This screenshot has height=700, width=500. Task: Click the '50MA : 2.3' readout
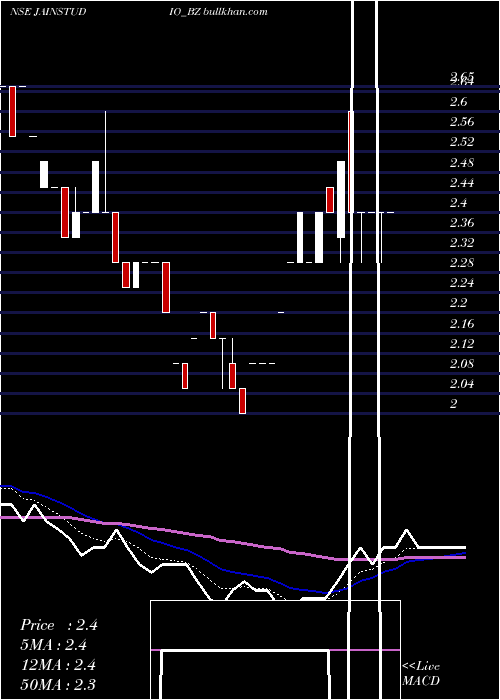pyautogui.click(x=59, y=684)
